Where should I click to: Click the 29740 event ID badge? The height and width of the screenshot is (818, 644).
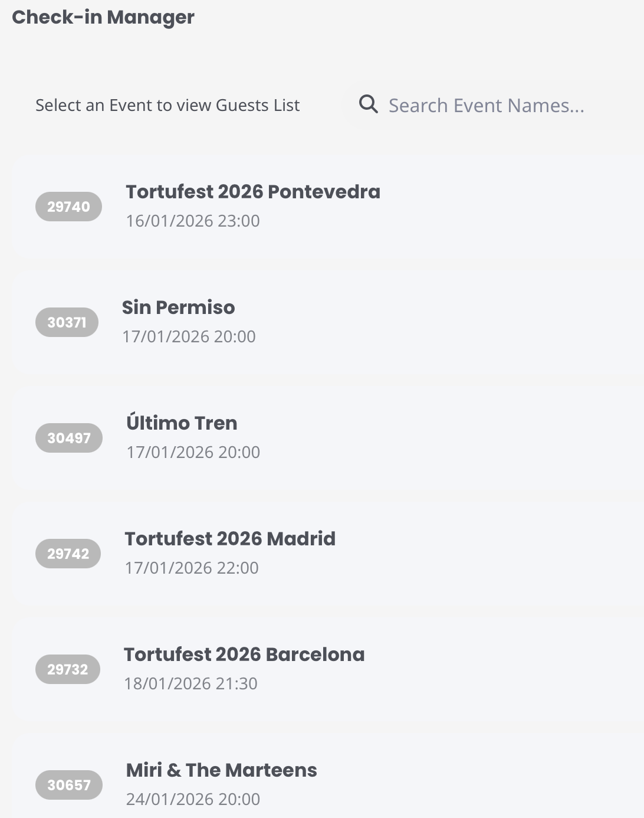[68, 207]
